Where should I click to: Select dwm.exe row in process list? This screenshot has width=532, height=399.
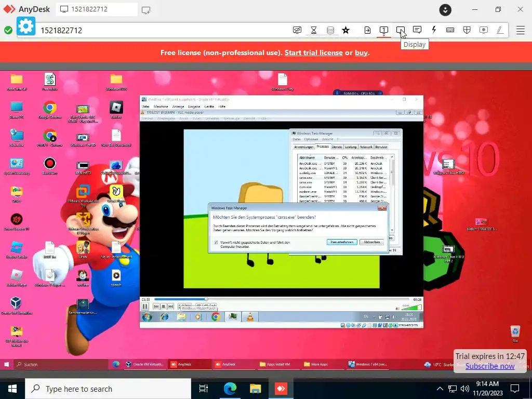343,187
